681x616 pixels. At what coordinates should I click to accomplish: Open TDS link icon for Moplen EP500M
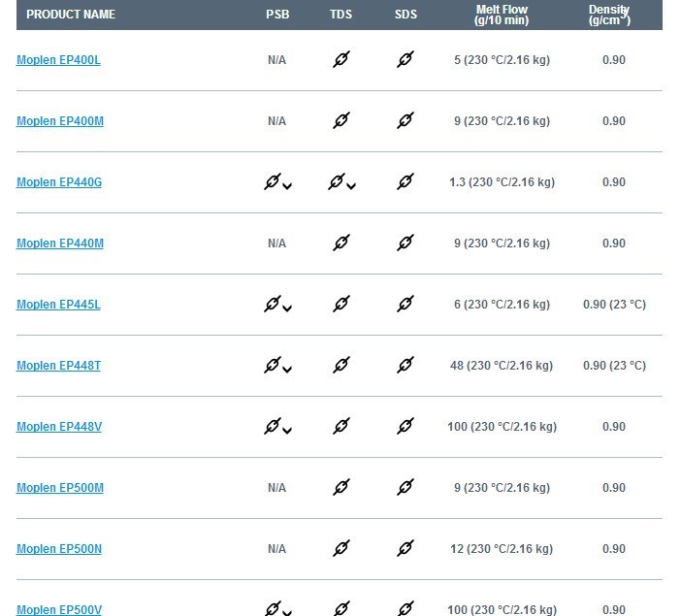pos(341,487)
